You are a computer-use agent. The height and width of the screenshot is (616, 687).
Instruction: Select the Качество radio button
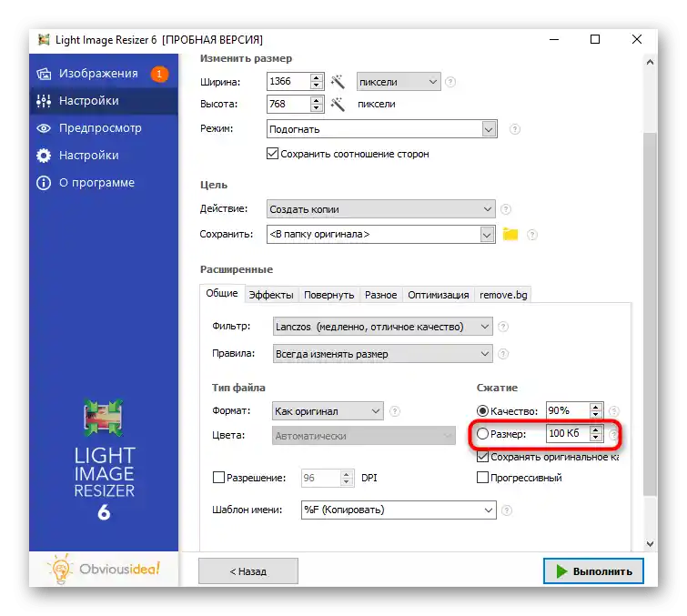point(482,411)
